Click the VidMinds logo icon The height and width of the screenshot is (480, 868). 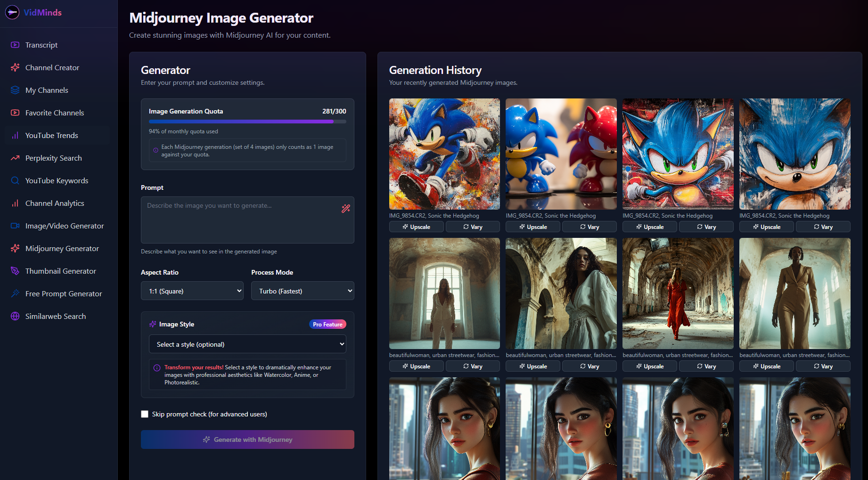tap(12, 12)
